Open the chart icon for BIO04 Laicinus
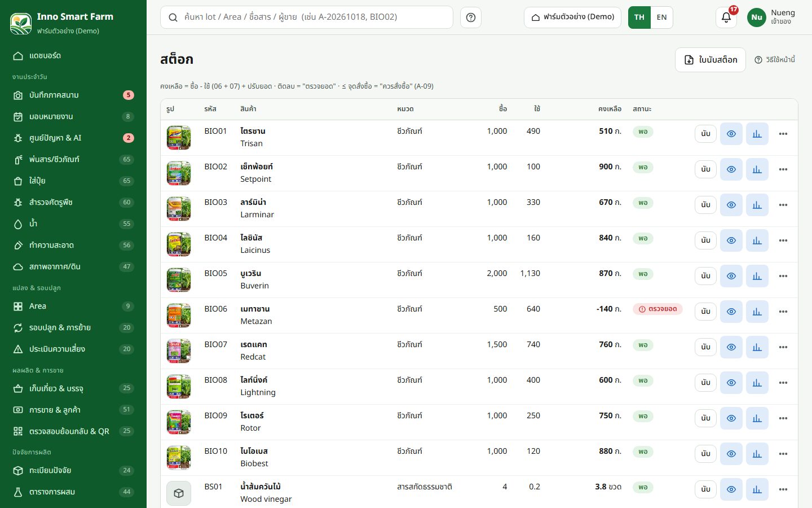This screenshot has height=508, width=812. (x=757, y=240)
